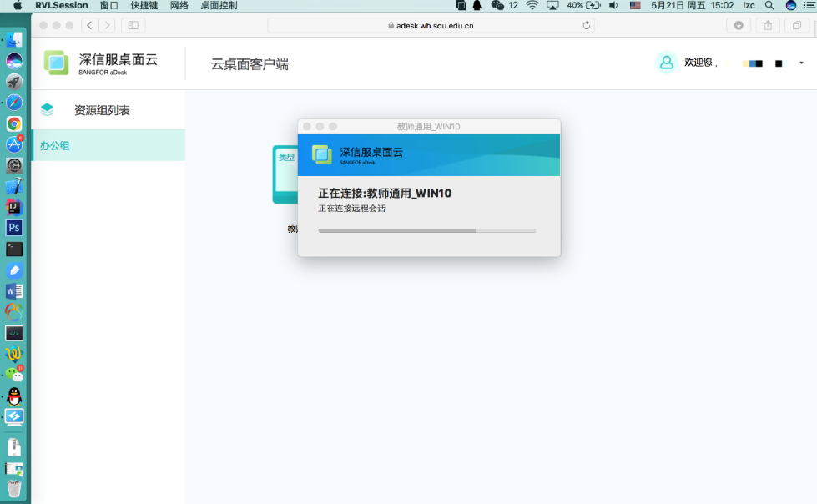Show Safari tab overview

797,25
